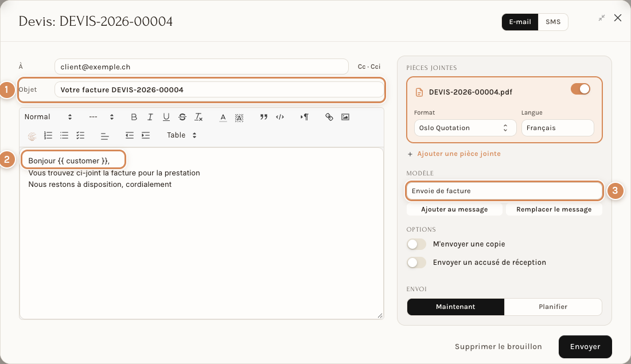The width and height of the screenshot is (631, 364).
Task: Clear text formatting
Action: 198,117
